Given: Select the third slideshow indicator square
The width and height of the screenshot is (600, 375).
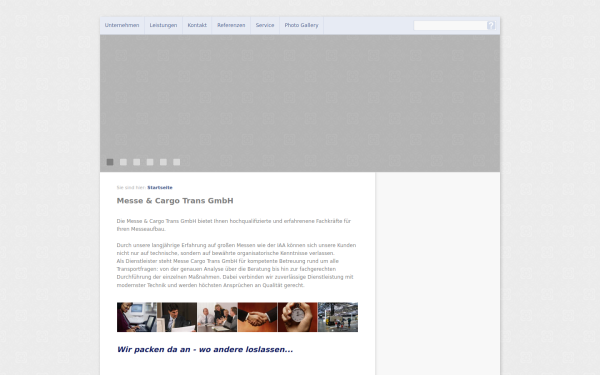Looking at the screenshot, I should [x=137, y=162].
